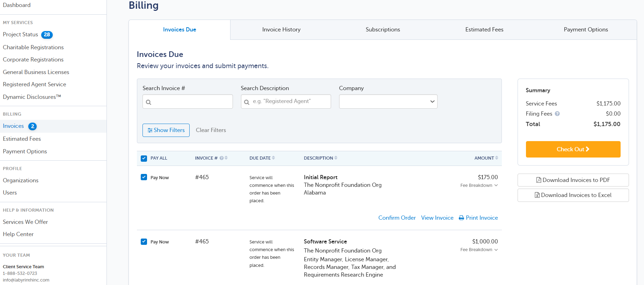The width and height of the screenshot is (644, 285).
Task: Click the Invoice # column help icon
Action: point(221,158)
